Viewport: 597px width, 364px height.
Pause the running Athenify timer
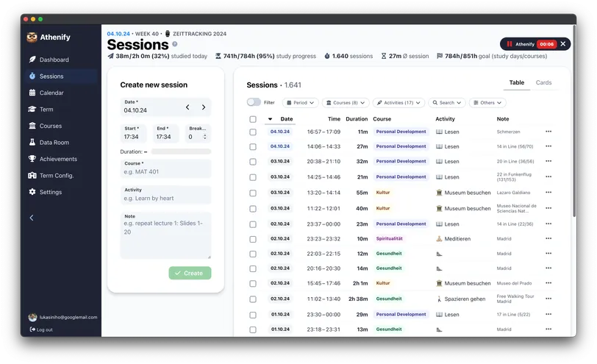coord(509,44)
